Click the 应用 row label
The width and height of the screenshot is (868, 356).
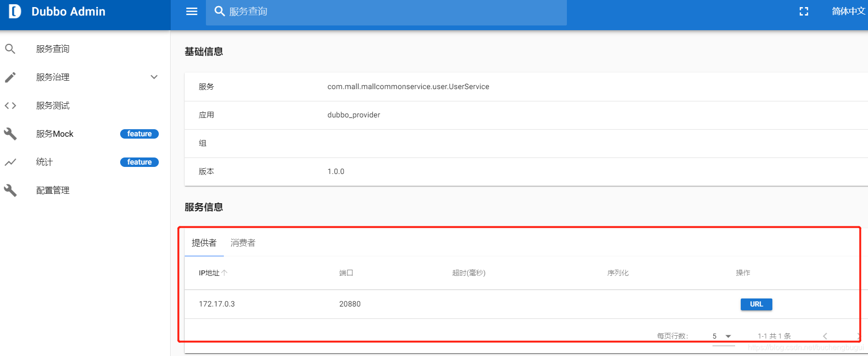tap(206, 115)
